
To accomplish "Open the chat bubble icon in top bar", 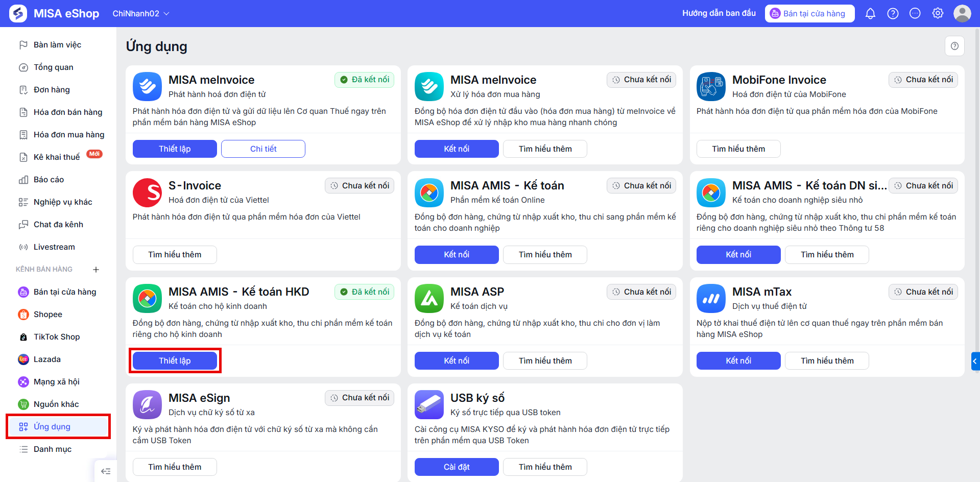I will tap(915, 13).
